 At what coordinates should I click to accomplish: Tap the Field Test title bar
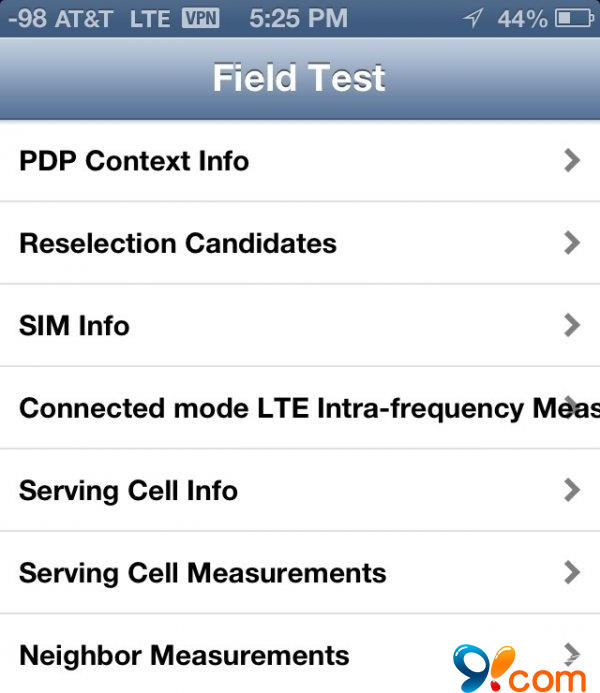click(299, 78)
